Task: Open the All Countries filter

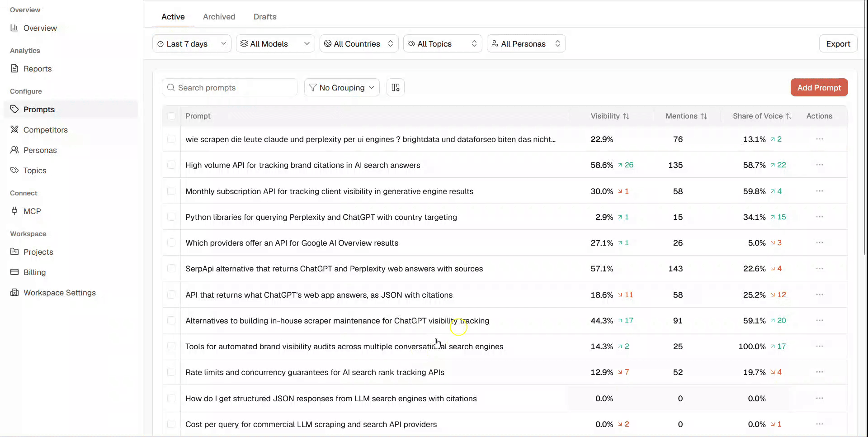Action: pyautogui.click(x=359, y=44)
